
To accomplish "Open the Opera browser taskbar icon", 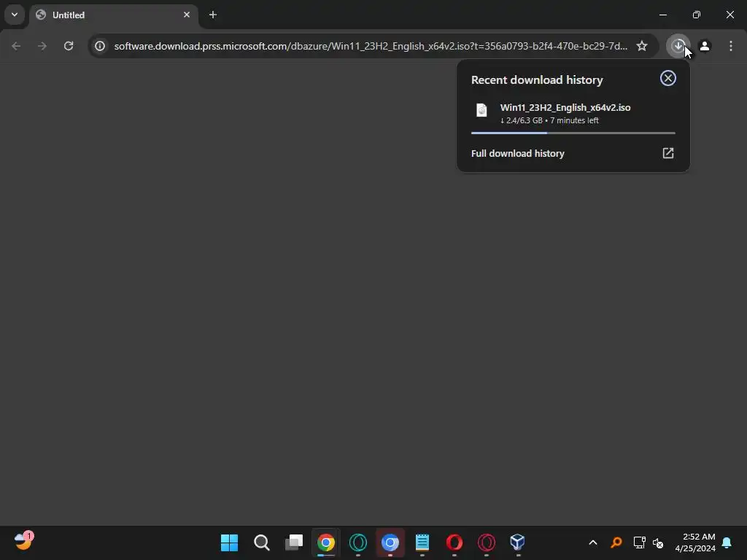I will 454,542.
